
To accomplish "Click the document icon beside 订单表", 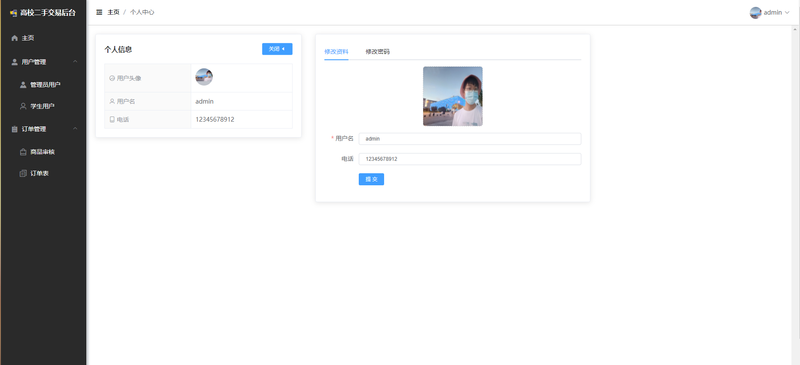I will (23, 174).
